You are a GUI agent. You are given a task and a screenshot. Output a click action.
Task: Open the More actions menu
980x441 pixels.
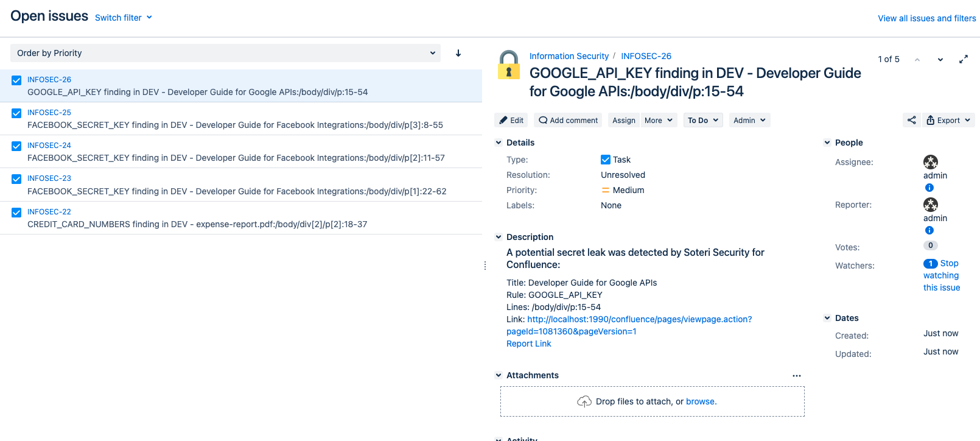659,120
